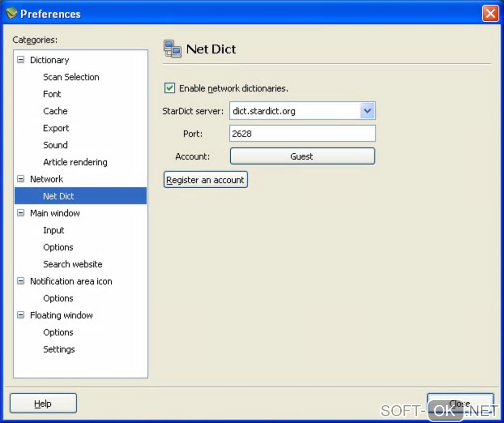The image size is (504, 423).
Task: Click Register an account button
Action: 206,180
